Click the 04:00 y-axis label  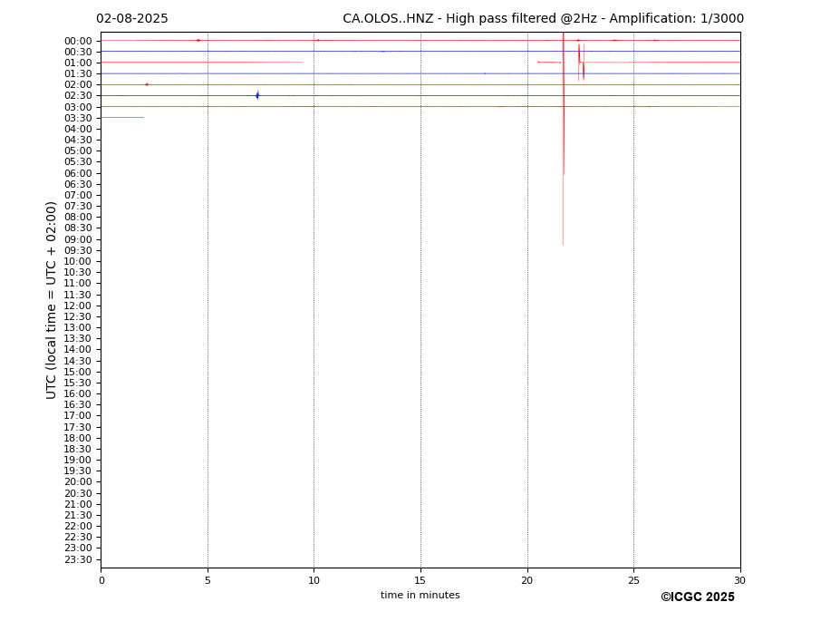[x=78, y=130]
